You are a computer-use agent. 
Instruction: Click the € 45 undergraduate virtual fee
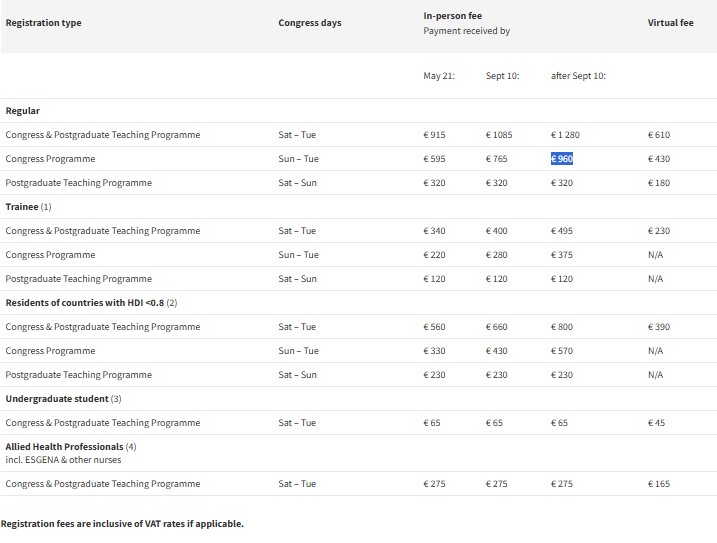656,423
